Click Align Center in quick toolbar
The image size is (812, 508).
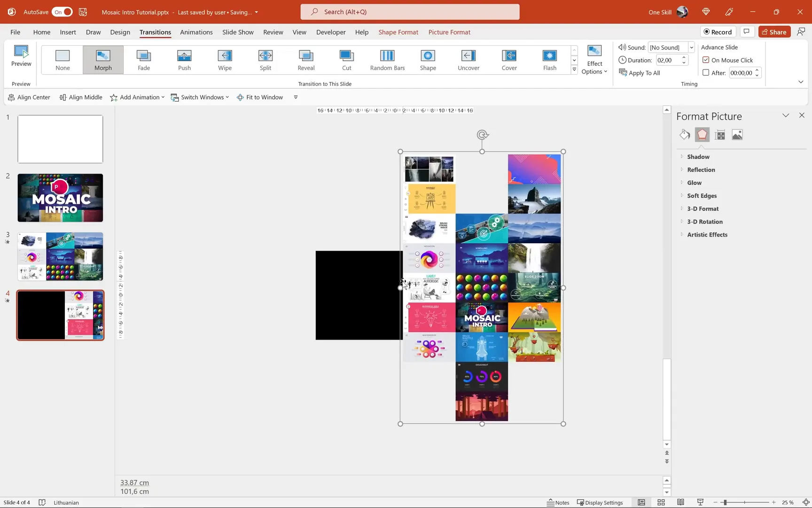[x=29, y=97]
